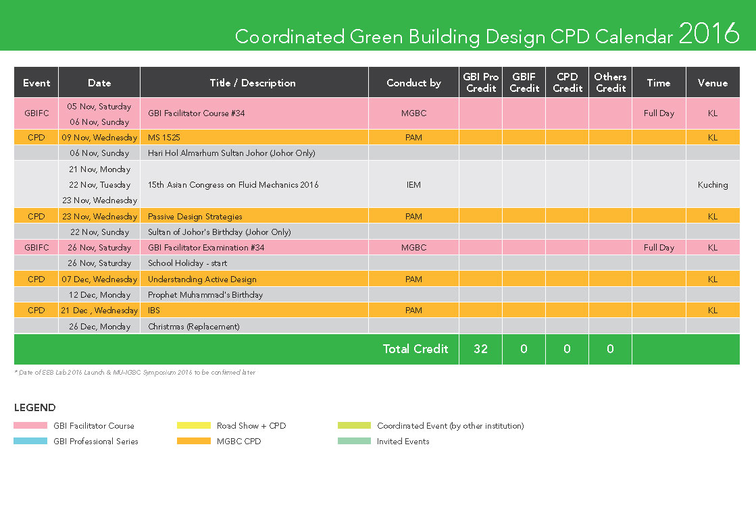Click the Venue column header

(713, 83)
